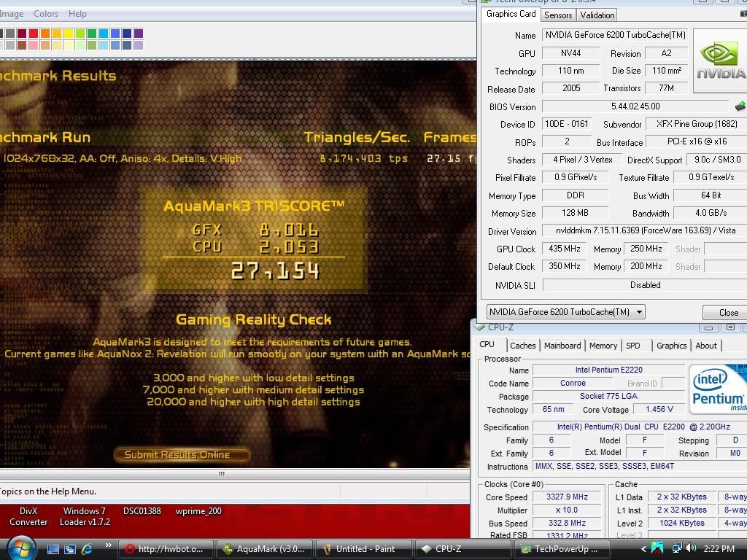Click the NVIDIA logo in GPU-Z
The width and height of the screenshot is (747, 560).
click(x=720, y=61)
